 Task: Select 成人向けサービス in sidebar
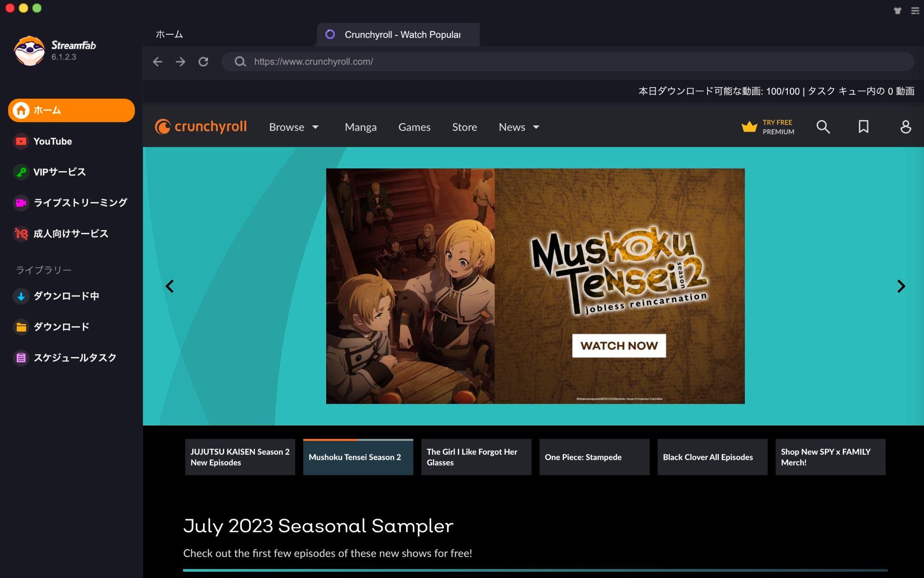[x=70, y=234]
